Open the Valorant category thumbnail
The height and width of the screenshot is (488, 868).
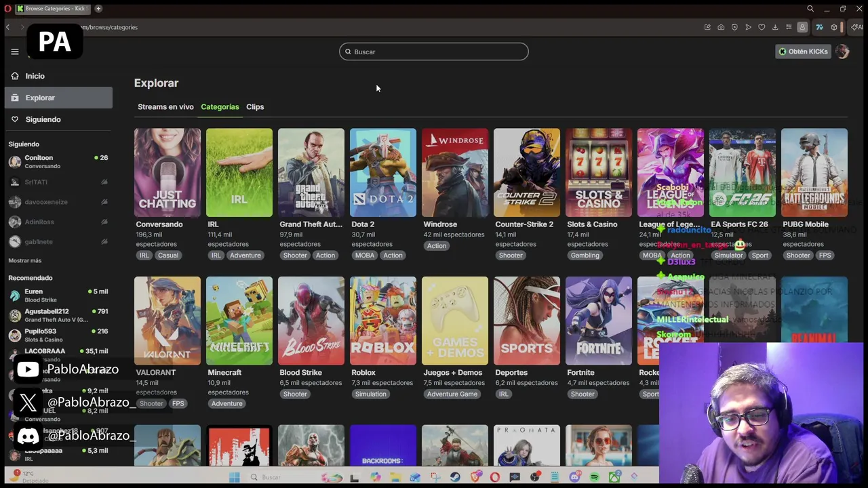[167, 321]
